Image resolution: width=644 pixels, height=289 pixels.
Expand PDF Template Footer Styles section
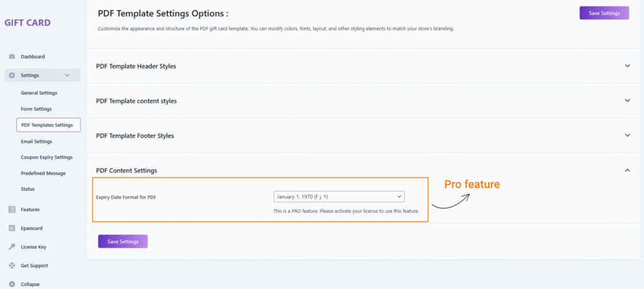click(627, 135)
